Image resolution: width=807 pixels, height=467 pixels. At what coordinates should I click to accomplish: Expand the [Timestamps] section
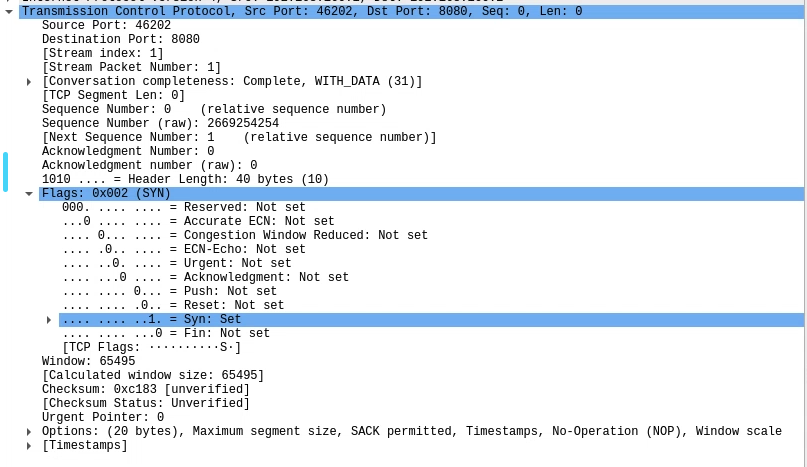pos(29,445)
